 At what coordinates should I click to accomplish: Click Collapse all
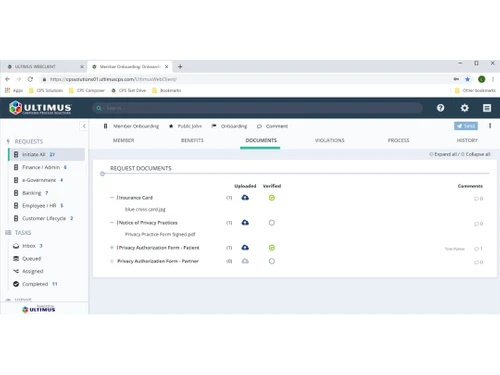tap(475, 154)
